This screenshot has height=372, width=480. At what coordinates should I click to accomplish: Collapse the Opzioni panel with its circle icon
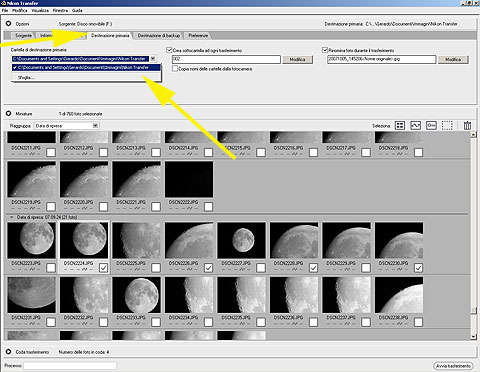pyautogui.click(x=9, y=24)
